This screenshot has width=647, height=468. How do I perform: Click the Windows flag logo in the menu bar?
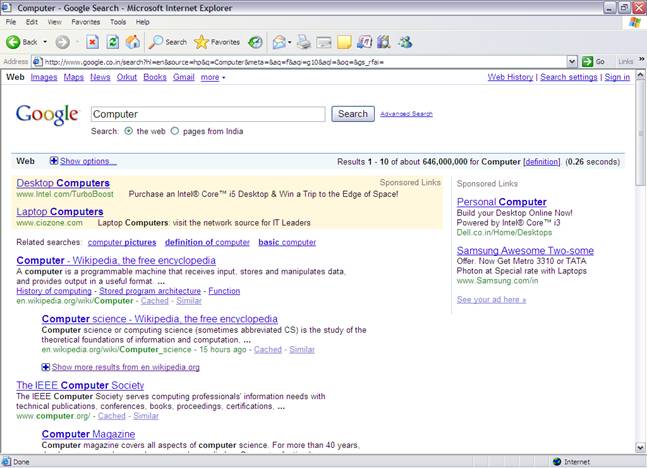635,22
